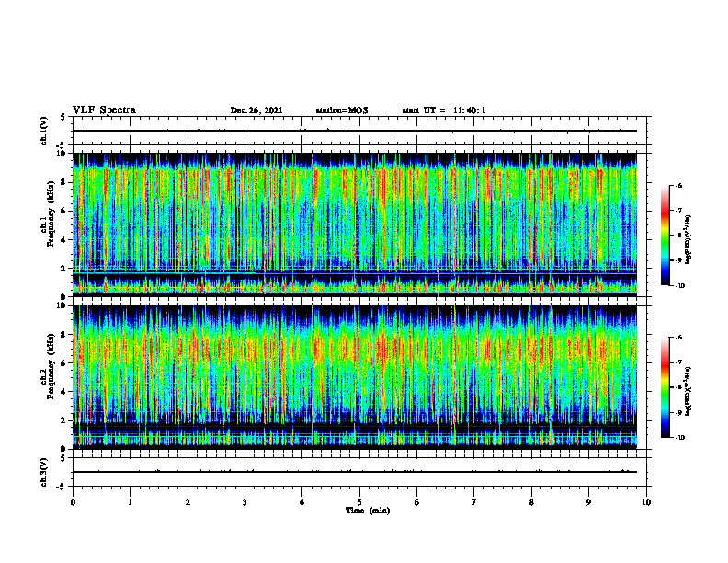Click the ch.1 spectrogram panel
728x563 pixels.
pyautogui.click(x=355, y=224)
